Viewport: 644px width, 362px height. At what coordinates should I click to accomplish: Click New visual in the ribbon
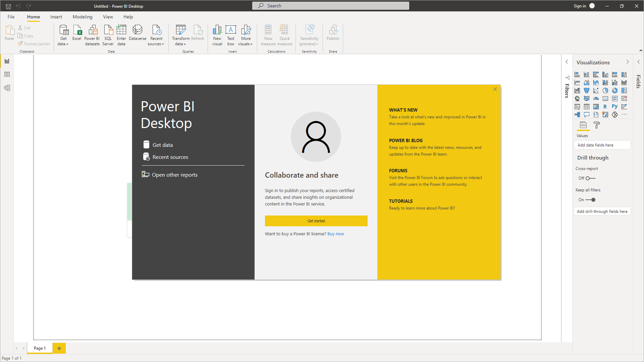pos(217,35)
